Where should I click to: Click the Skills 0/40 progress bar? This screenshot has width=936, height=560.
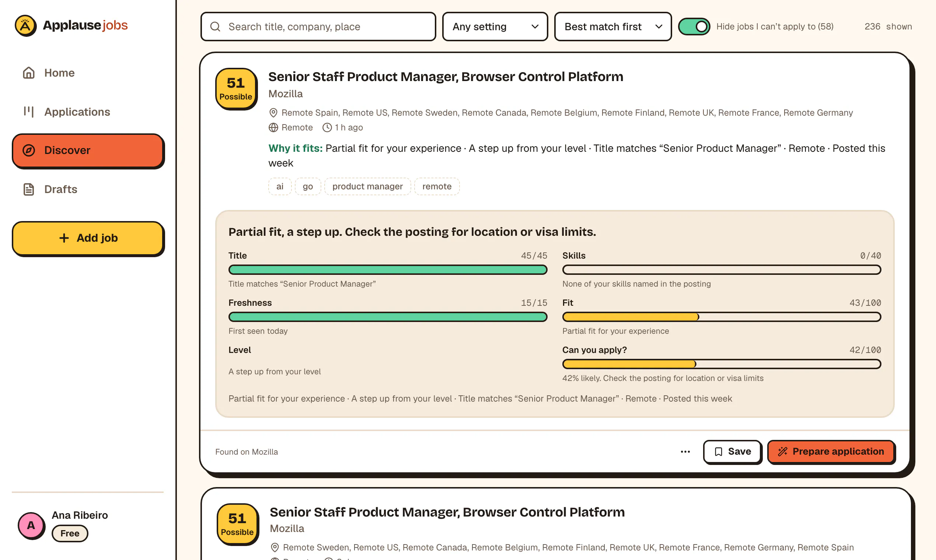(722, 270)
